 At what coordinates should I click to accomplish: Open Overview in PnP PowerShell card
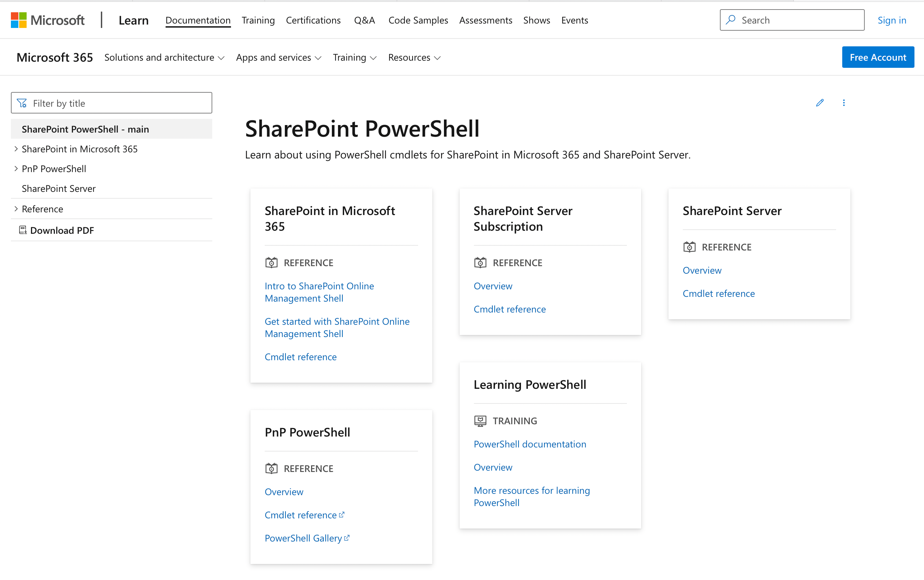pyautogui.click(x=284, y=491)
